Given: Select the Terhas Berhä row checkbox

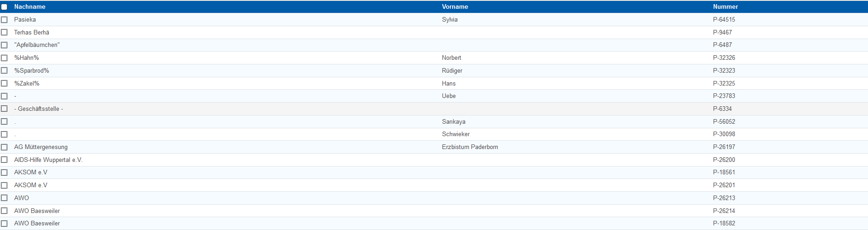Looking at the screenshot, I should click(4, 32).
